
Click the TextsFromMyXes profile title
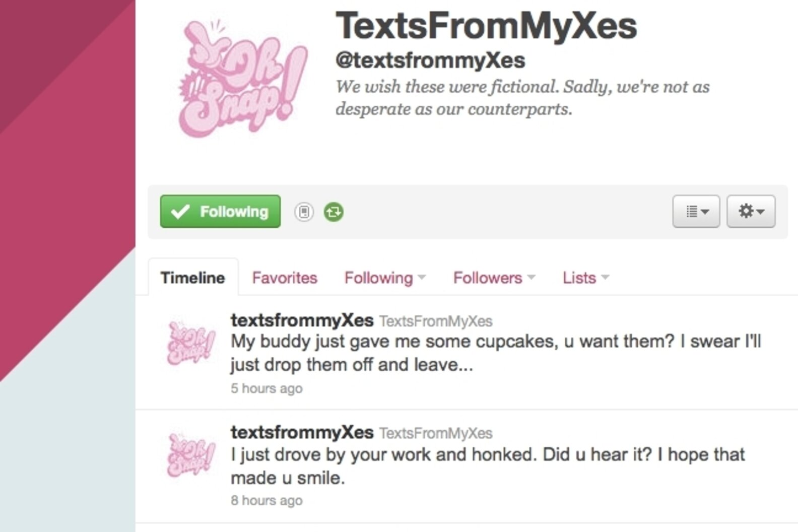click(486, 26)
